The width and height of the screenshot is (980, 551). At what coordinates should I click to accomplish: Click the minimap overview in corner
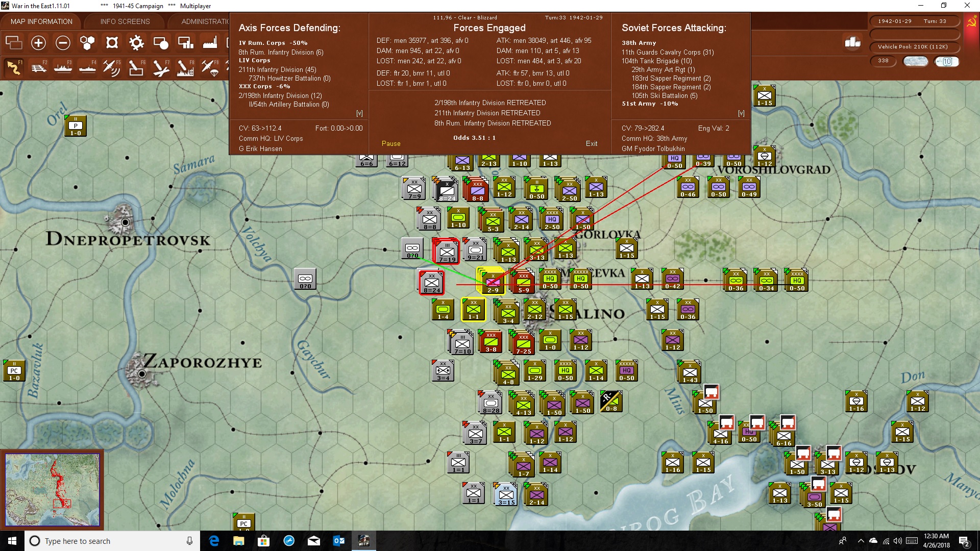point(52,490)
